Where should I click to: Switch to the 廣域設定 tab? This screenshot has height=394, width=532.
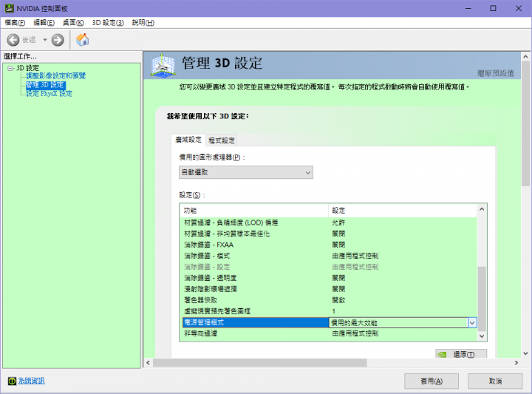point(188,140)
